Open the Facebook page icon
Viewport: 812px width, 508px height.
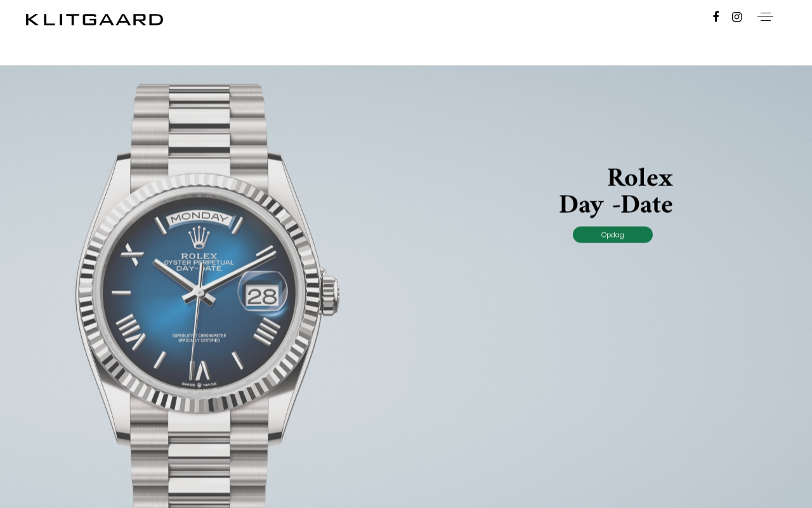(x=716, y=17)
